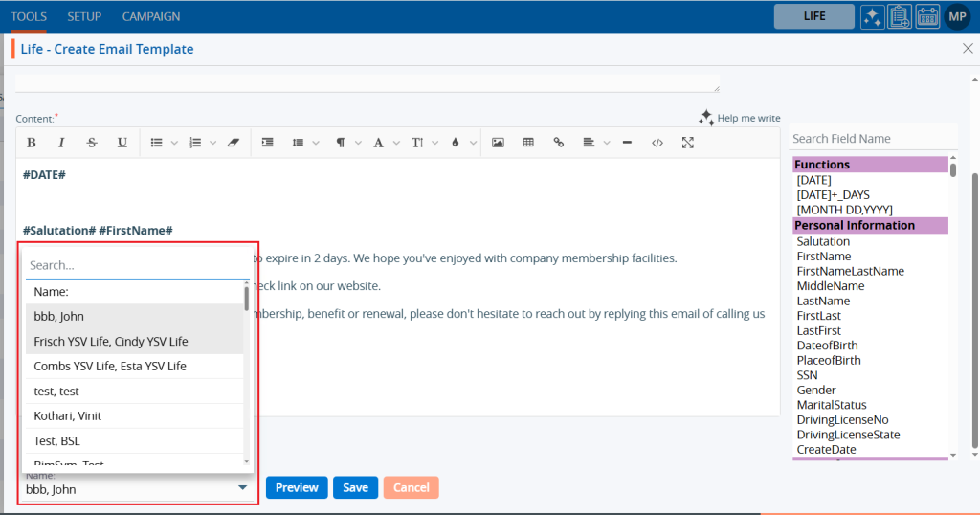The width and height of the screenshot is (980, 515).
Task: Open the Name dropdown showing bbb, John
Action: coord(139,488)
